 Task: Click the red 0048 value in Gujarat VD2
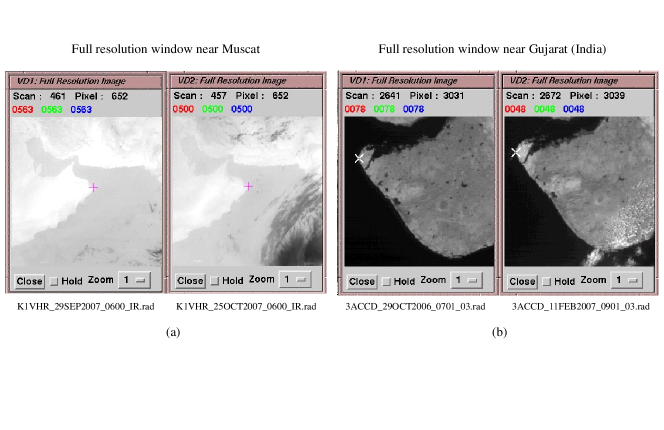click(515, 109)
